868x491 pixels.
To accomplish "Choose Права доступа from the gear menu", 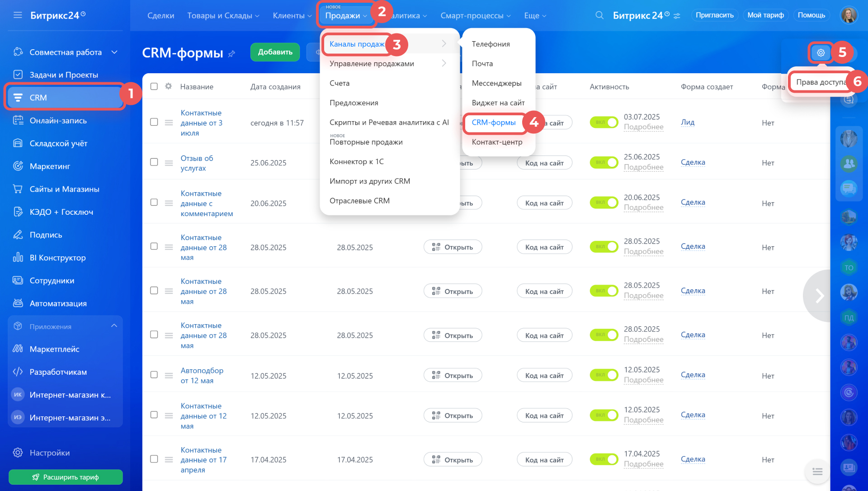I will 821,82.
